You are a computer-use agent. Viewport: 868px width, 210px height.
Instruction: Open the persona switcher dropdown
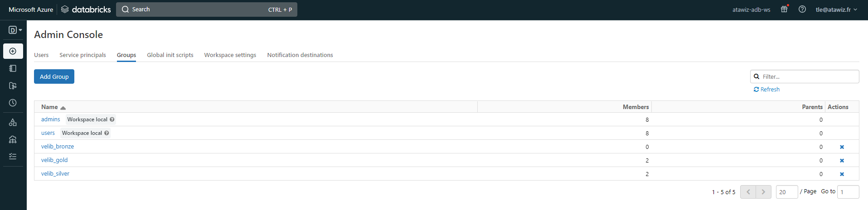point(15,30)
